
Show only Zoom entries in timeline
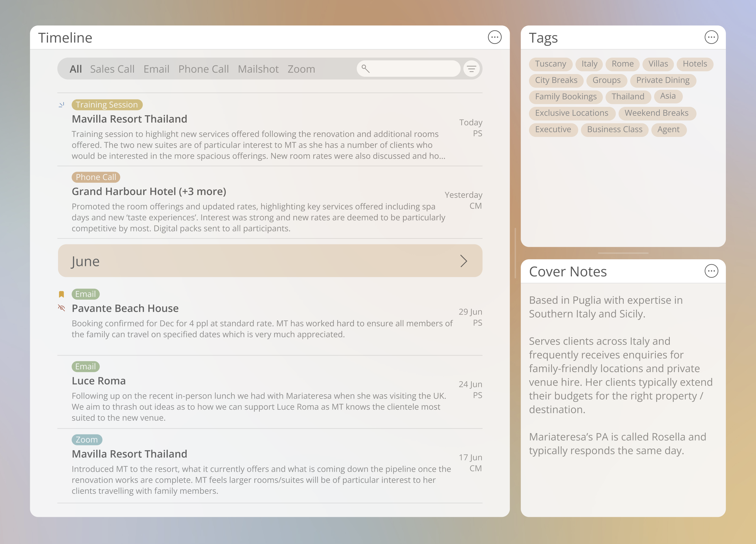(301, 69)
